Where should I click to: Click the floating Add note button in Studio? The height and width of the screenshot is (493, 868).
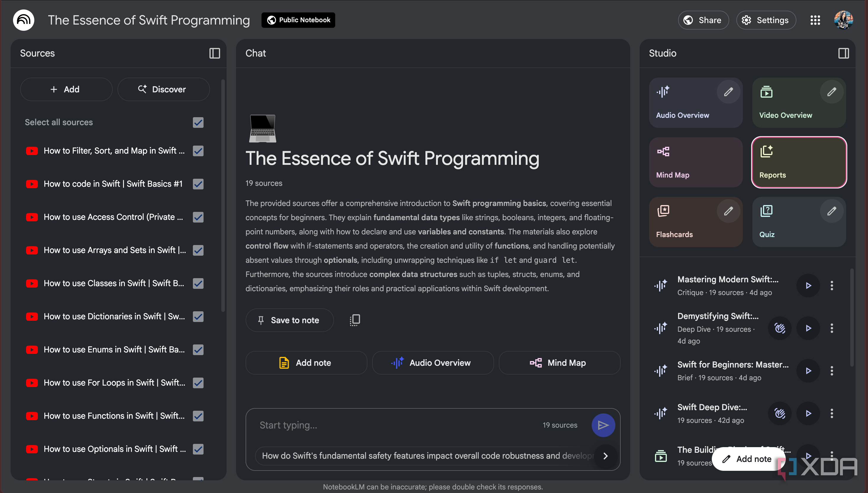point(748,459)
